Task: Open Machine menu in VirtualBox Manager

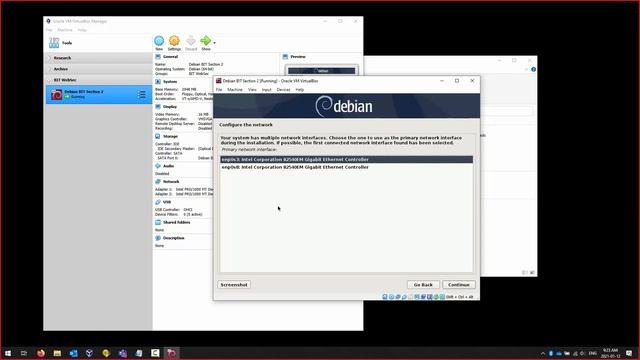Action: [x=65, y=30]
